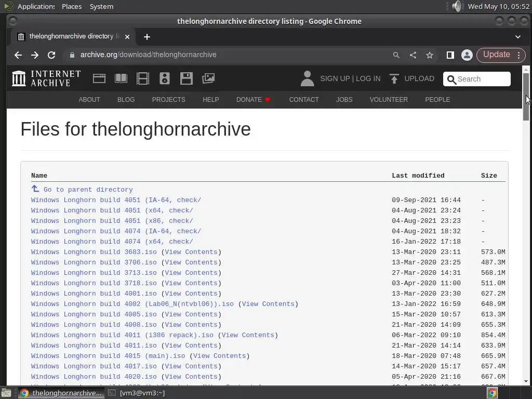
Task: Expand the tab search chevron
Action: click(x=518, y=37)
